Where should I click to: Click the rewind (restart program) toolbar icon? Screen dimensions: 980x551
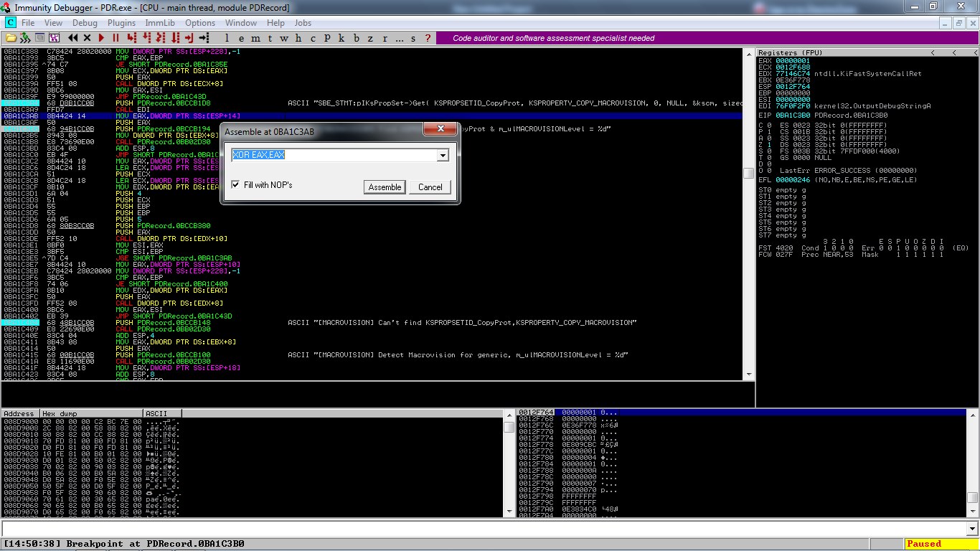tap(73, 38)
